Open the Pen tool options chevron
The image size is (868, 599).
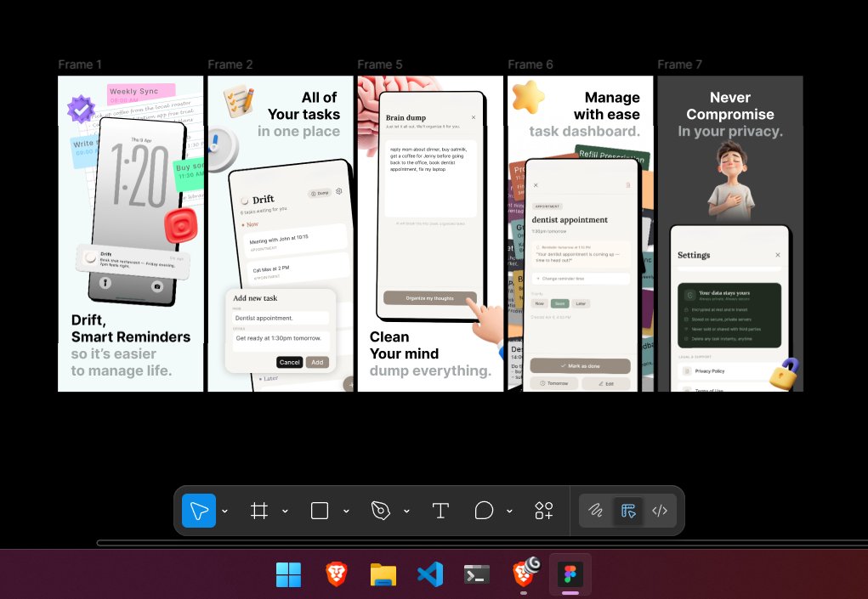click(x=406, y=511)
